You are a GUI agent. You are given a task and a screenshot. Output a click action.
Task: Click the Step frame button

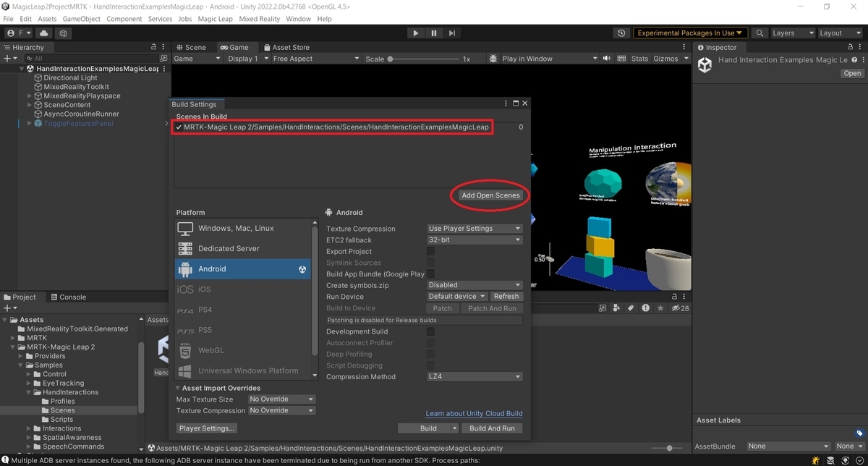[452, 33]
